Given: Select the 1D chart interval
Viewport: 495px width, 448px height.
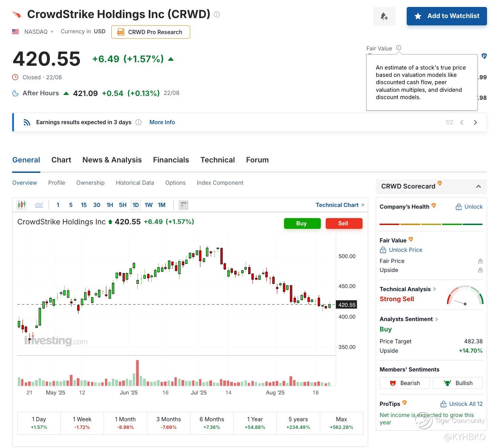Looking at the screenshot, I should [136, 205].
